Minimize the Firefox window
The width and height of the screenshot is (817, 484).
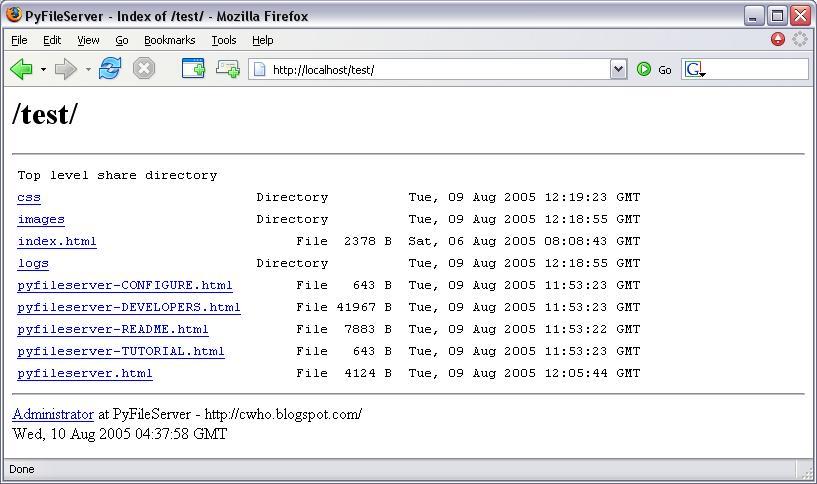click(x=753, y=16)
